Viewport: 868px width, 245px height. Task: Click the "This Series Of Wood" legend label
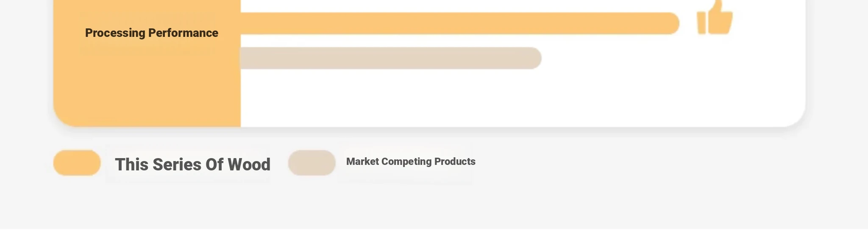192,164
